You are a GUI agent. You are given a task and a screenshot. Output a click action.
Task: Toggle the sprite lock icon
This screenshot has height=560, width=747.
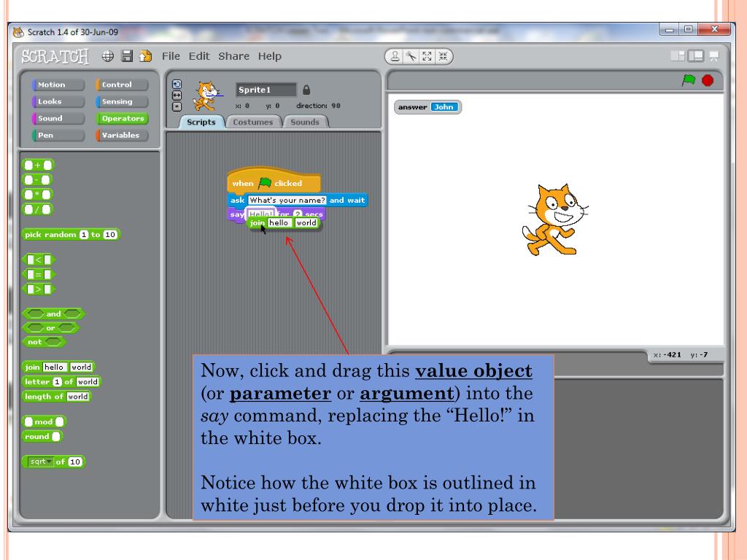point(306,90)
